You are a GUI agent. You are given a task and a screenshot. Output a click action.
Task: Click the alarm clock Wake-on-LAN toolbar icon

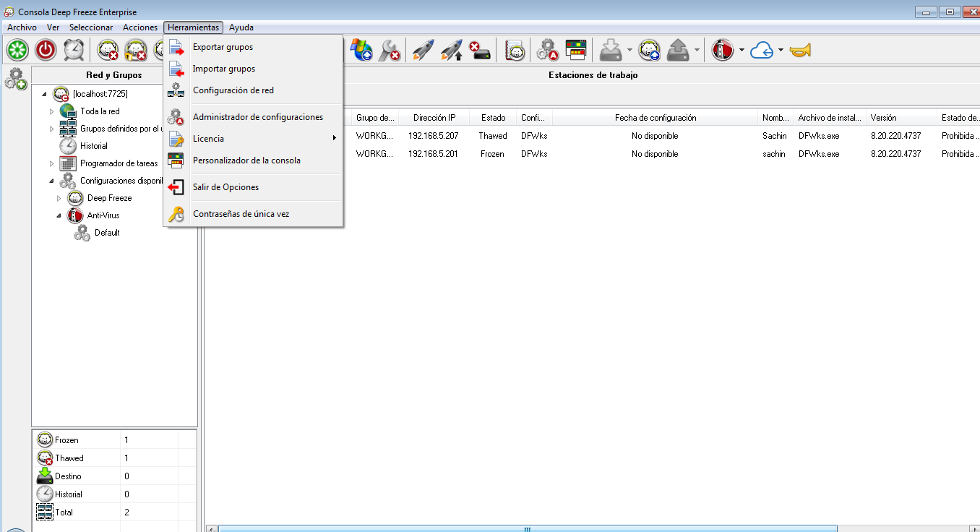pos(74,50)
